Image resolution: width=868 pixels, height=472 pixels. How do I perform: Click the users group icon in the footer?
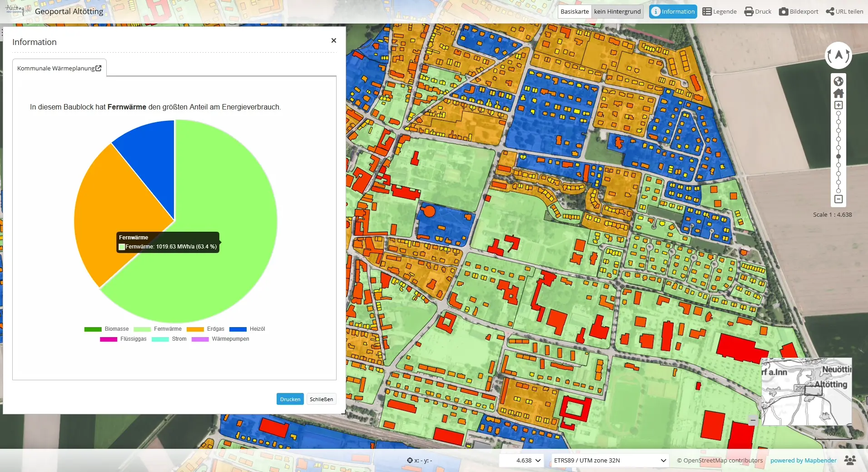850,460
